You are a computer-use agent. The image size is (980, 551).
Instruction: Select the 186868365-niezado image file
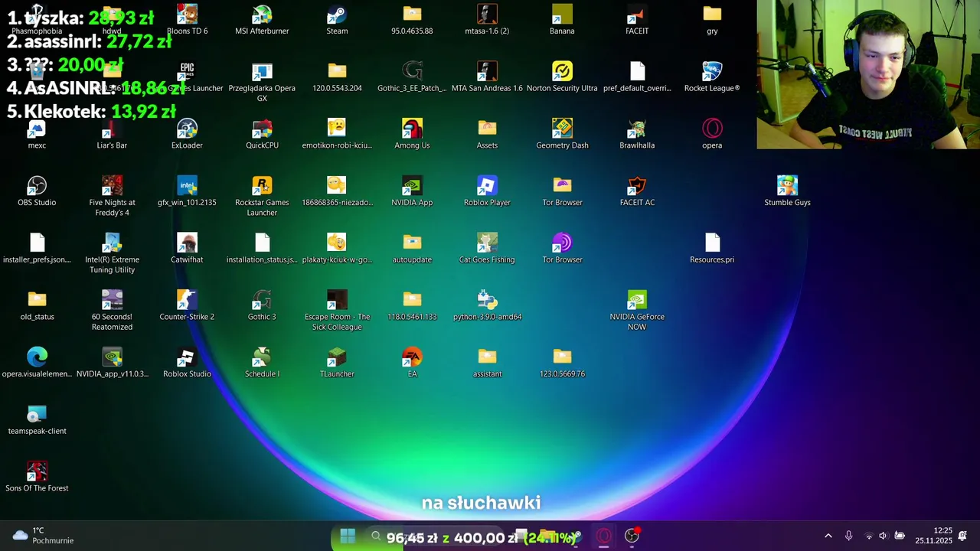click(337, 191)
